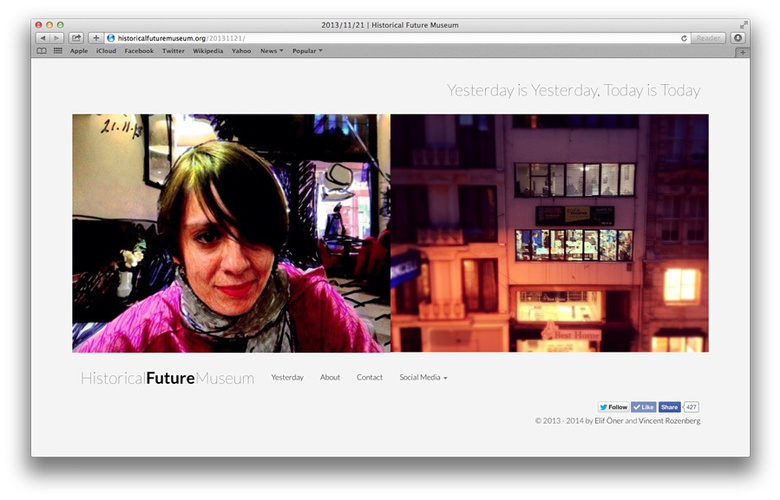Click the Safari forward arrow button
Image resolution: width=780 pixels, height=500 pixels.
click(x=56, y=38)
